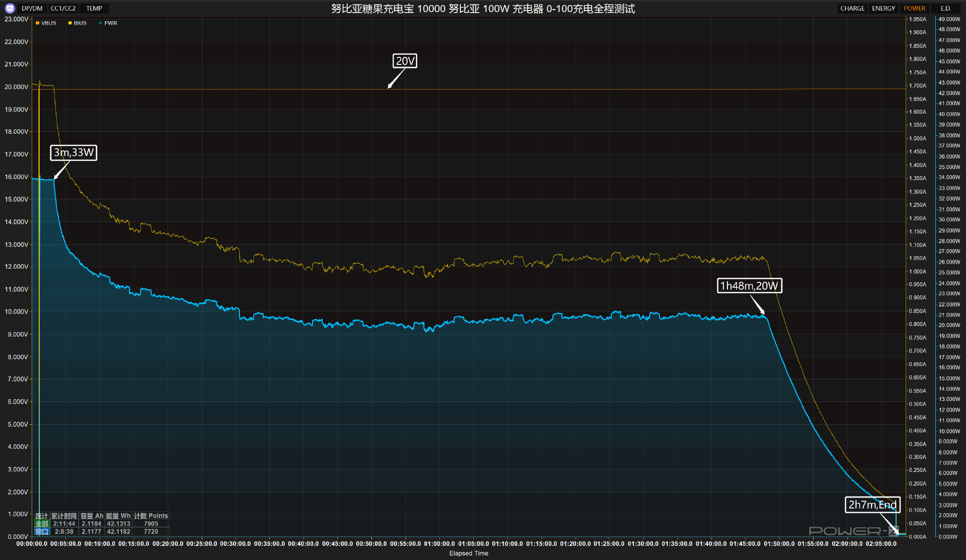Click the window time value 2:8:38
Viewport: 966px width, 560px height.
pos(64,531)
